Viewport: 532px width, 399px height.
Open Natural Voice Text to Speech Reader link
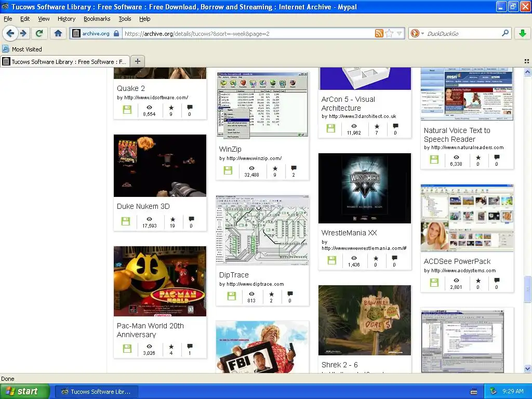[457, 135]
